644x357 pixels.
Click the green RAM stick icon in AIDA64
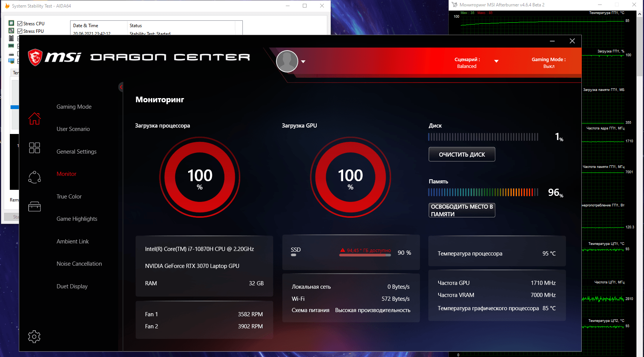(x=11, y=46)
